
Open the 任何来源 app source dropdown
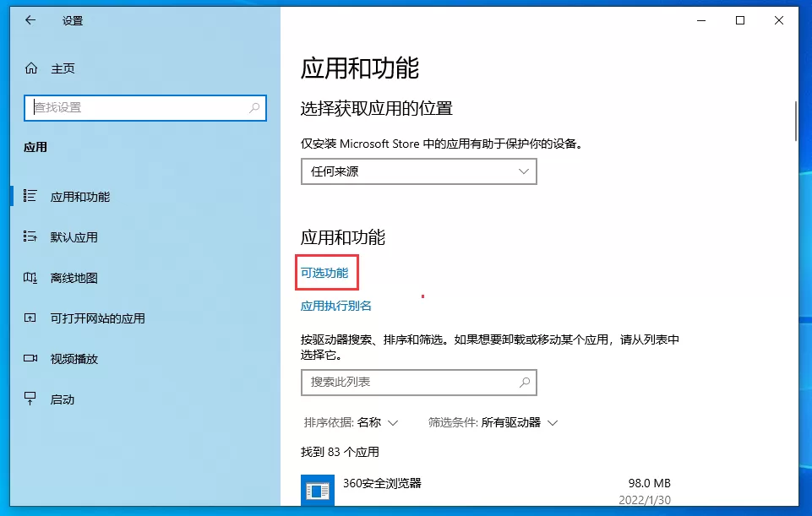(418, 171)
